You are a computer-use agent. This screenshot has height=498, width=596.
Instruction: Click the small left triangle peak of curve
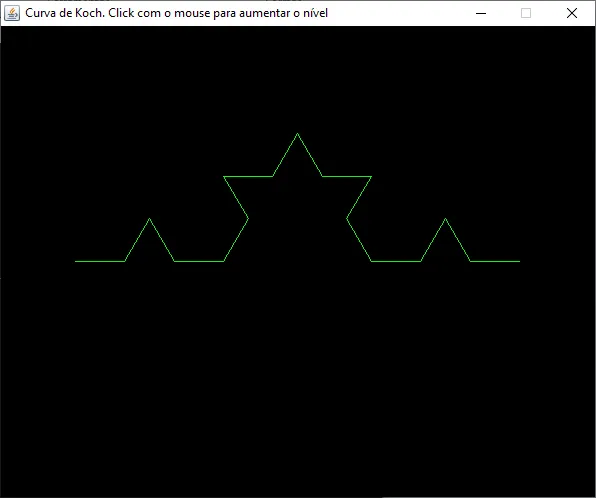pos(149,219)
